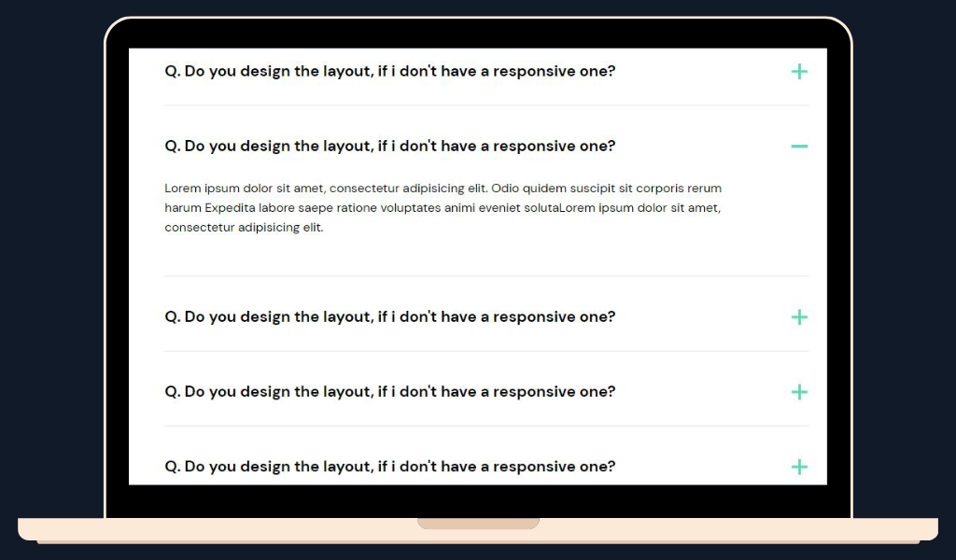Click the divider between third and fourth questions
Image resolution: width=956 pixels, height=560 pixels.
(485, 351)
